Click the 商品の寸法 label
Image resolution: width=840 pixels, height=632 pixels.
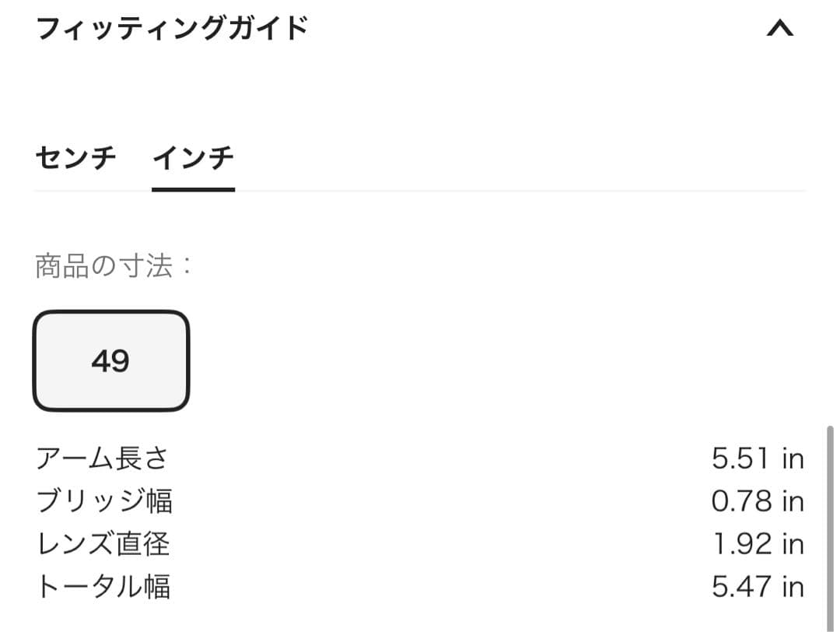pos(114,266)
